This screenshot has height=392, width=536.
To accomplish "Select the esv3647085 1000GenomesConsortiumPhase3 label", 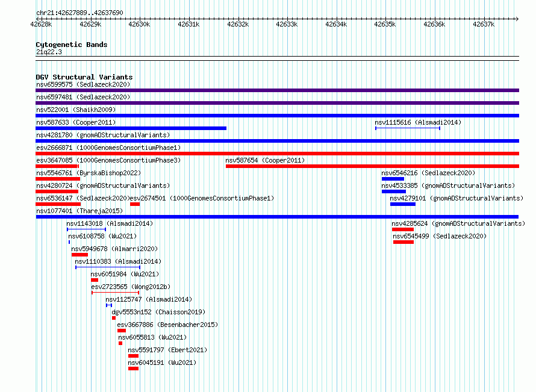I will click(x=108, y=160).
